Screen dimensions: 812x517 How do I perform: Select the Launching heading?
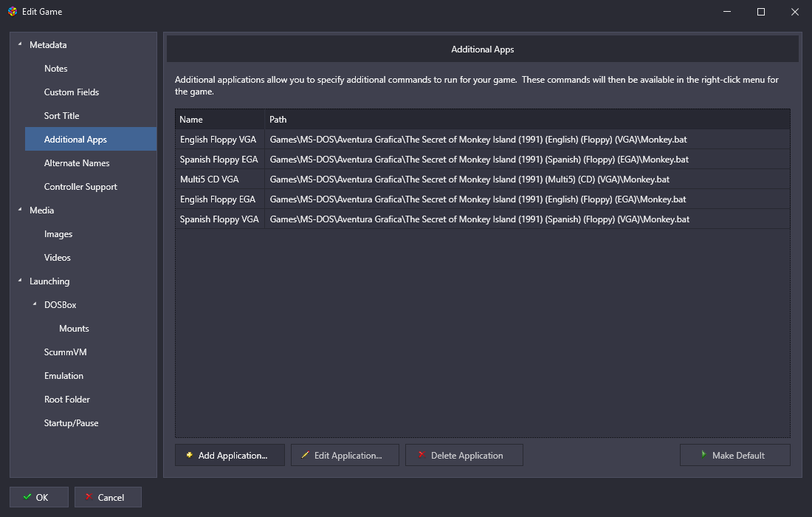click(49, 281)
